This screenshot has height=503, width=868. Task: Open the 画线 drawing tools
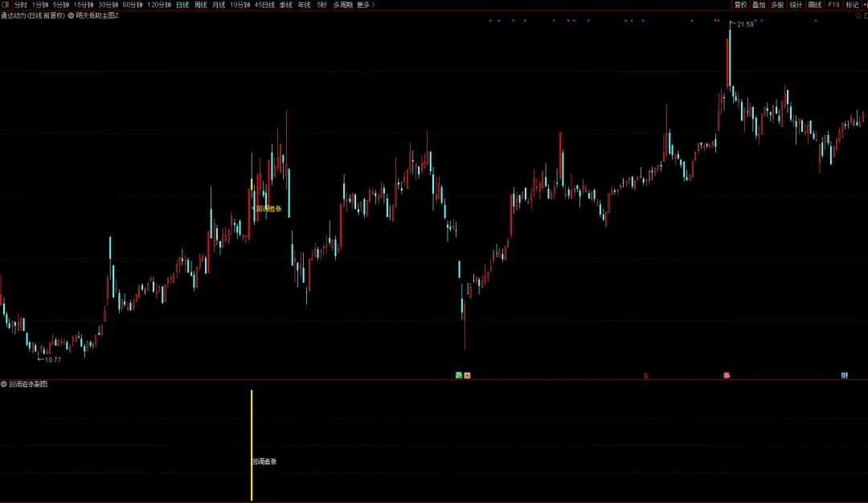[x=815, y=5]
